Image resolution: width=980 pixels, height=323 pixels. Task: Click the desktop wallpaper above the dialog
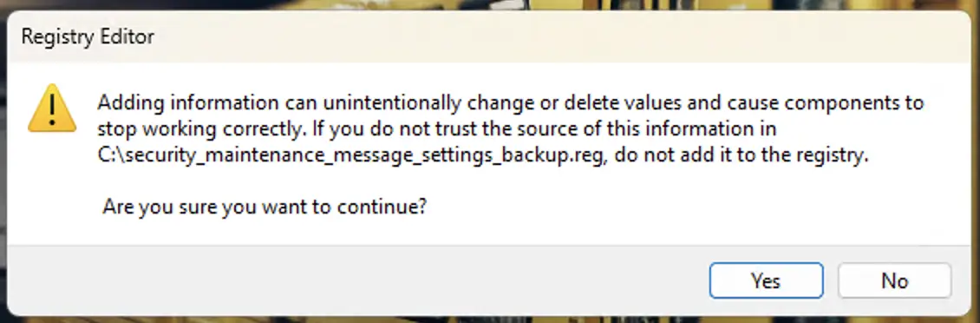[487, 5]
